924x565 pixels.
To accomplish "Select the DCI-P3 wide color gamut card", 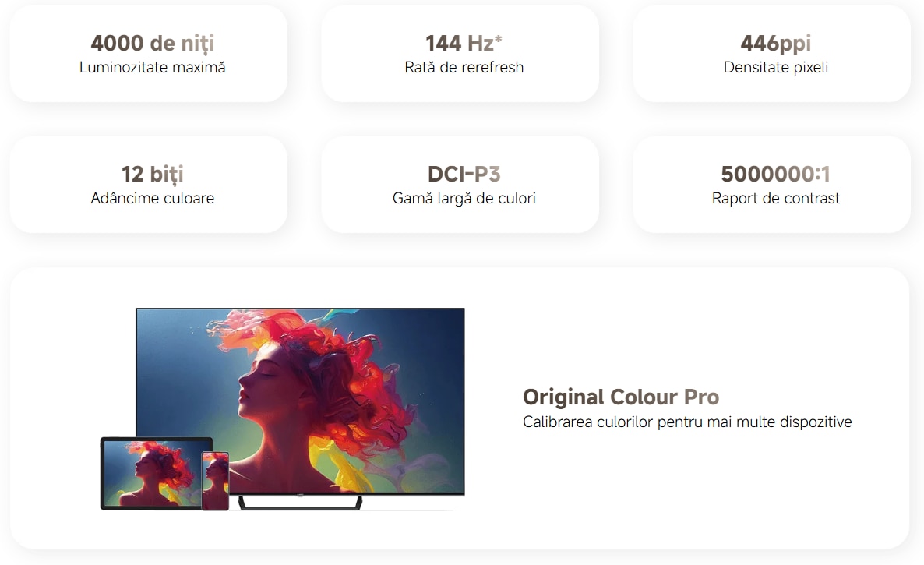I will coord(460,185).
